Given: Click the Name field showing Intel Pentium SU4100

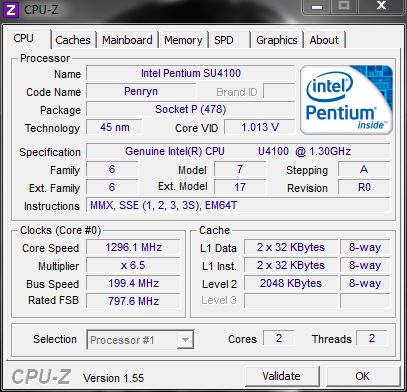Looking at the screenshot, I should 191,73.
